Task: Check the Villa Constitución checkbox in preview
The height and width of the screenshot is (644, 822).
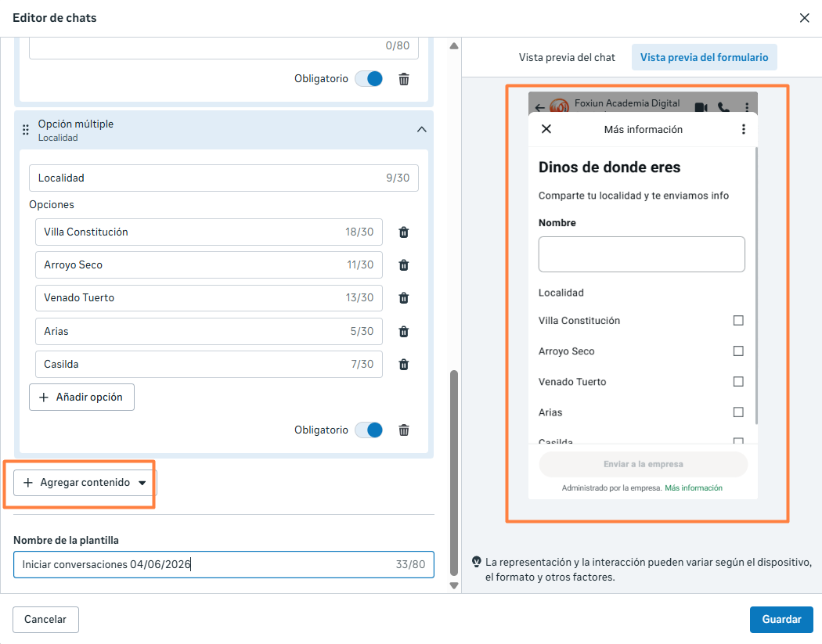Action: 738,320
